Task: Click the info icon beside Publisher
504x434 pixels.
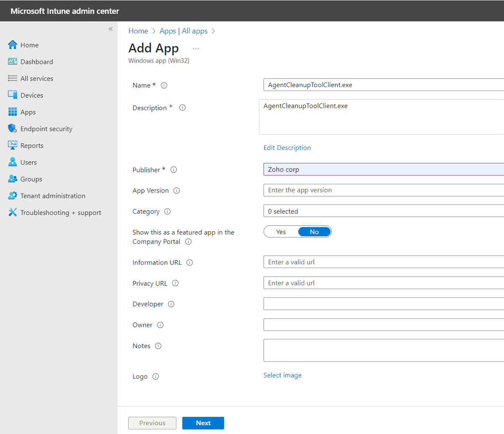Action: coord(173,170)
